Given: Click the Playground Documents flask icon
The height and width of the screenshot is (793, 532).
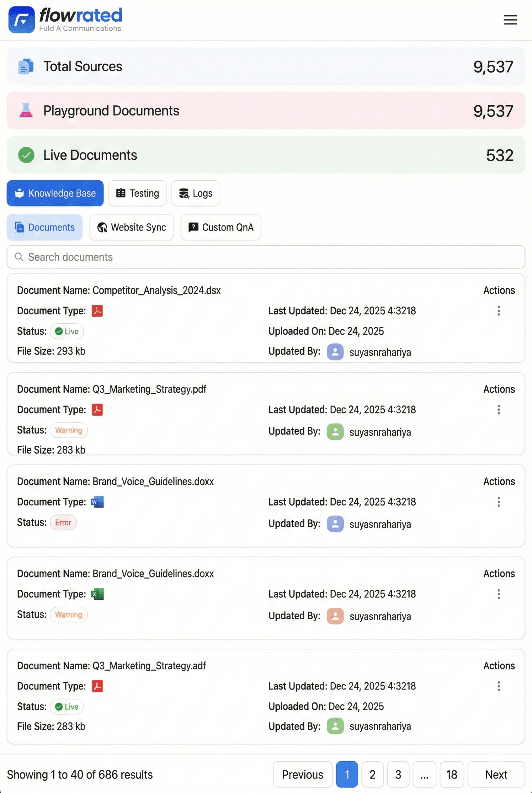Looking at the screenshot, I should pyautogui.click(x=26, y=110).
